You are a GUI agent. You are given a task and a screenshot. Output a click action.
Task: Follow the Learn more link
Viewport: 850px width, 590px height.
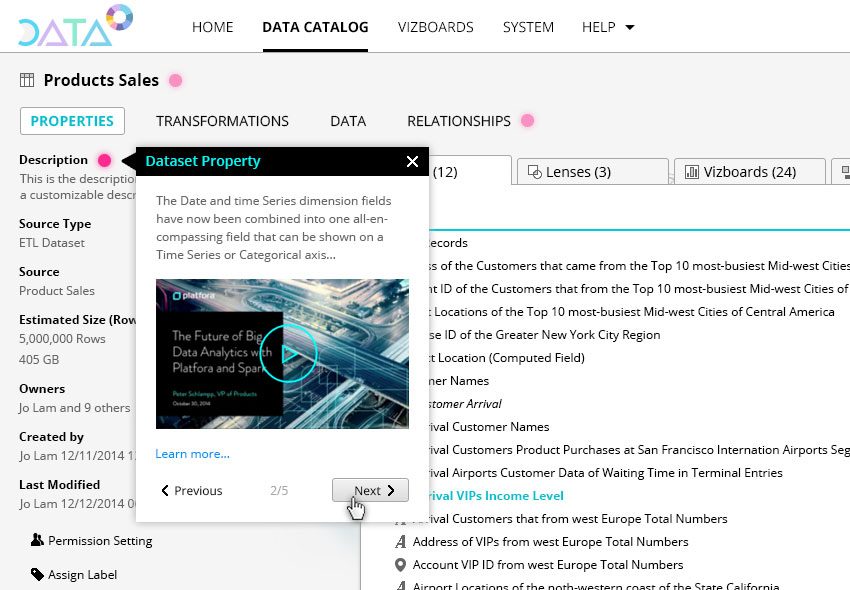(x=192, y=454)
